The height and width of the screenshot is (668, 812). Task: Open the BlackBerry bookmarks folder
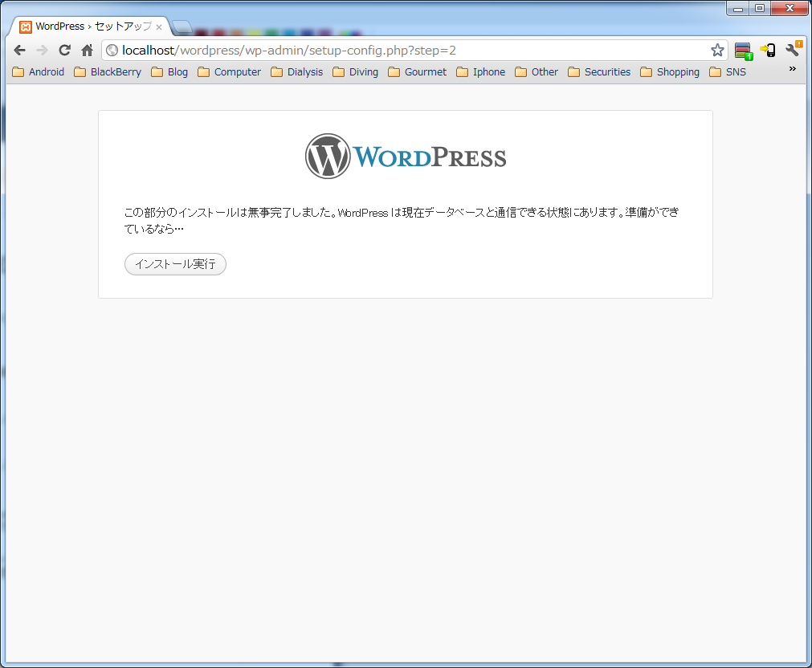click(x=108, y=72)
